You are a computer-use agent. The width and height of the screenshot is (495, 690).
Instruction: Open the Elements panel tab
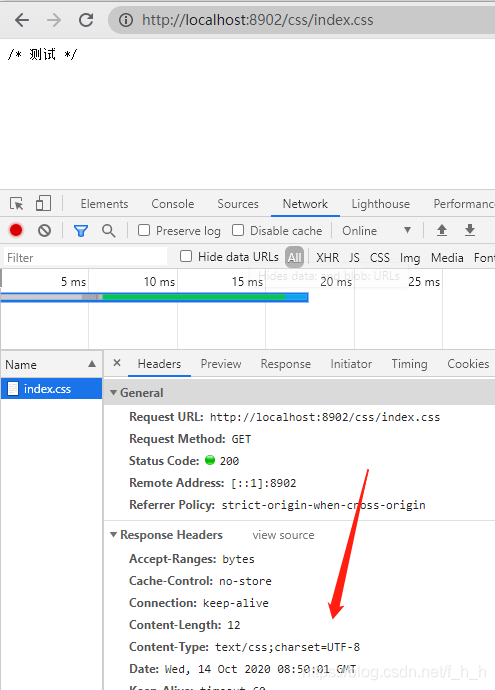click(104, 204)
